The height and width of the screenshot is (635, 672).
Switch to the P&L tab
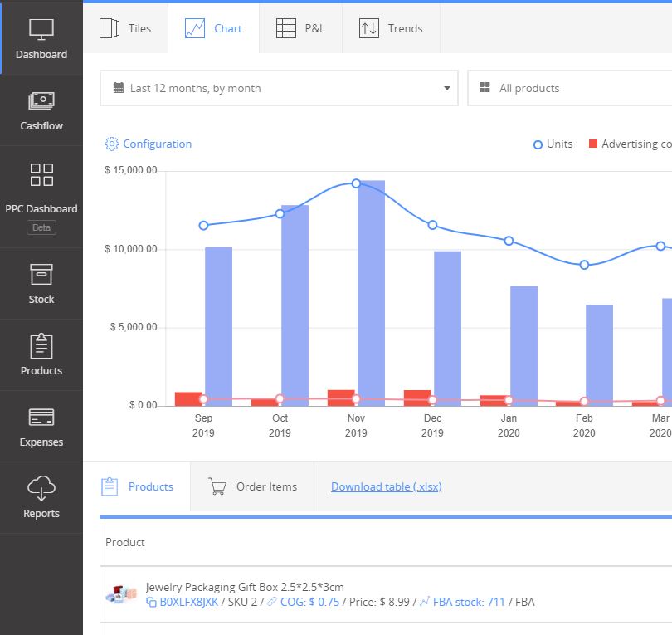tap(300, 28)
